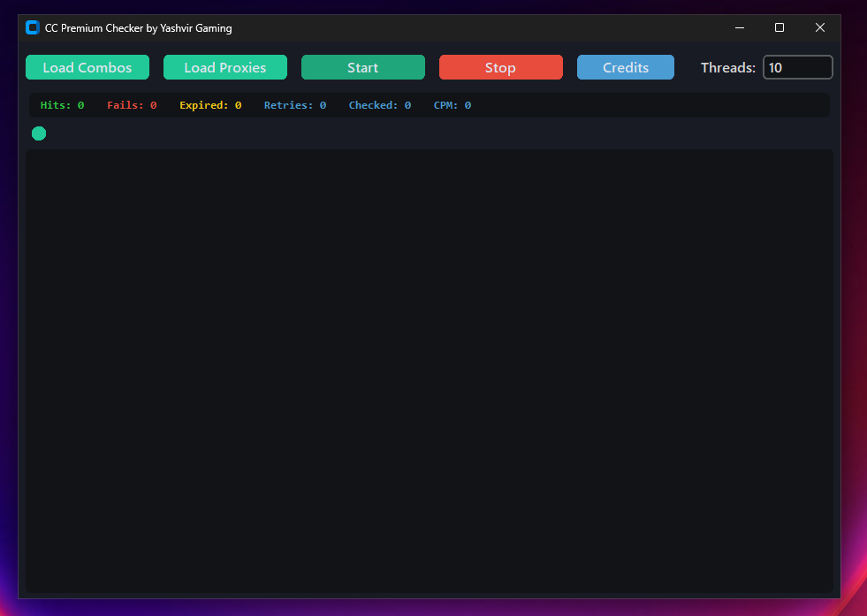
Task: Focus the Threads input field
Action: pyautogui.click(x=797, y=67)
